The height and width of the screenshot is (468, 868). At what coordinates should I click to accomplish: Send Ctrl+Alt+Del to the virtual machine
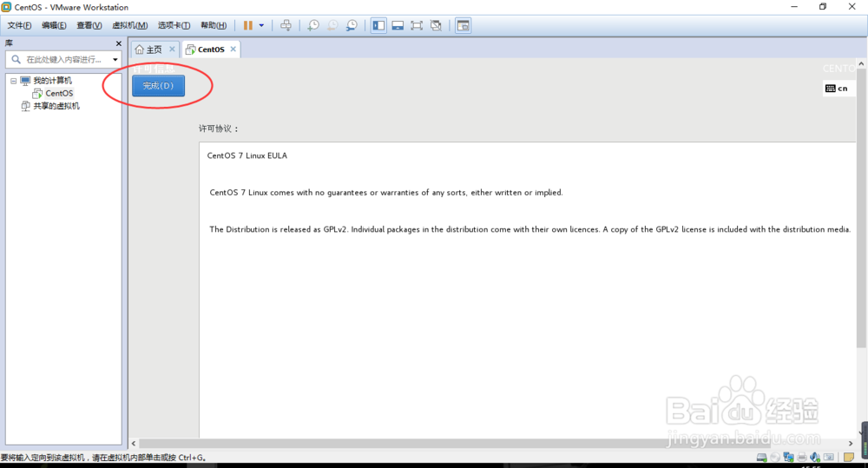tap(286, 25)
